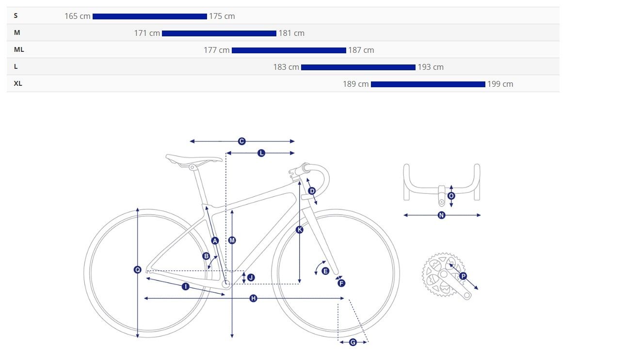Click the L reach marker
Screen dimensions: 625x364
[x=261, y=153]
